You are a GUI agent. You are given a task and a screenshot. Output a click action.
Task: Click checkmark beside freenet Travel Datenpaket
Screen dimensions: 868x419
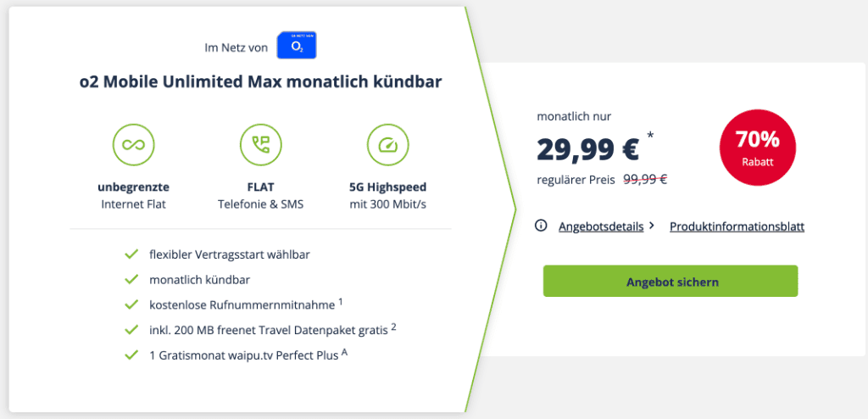coord(131,330)
